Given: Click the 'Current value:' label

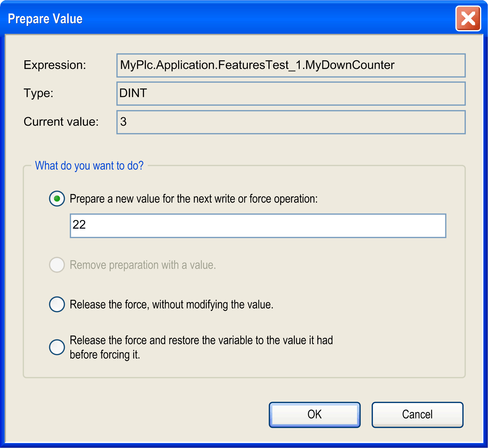Looking at the screenshot, I should (61, 122).
